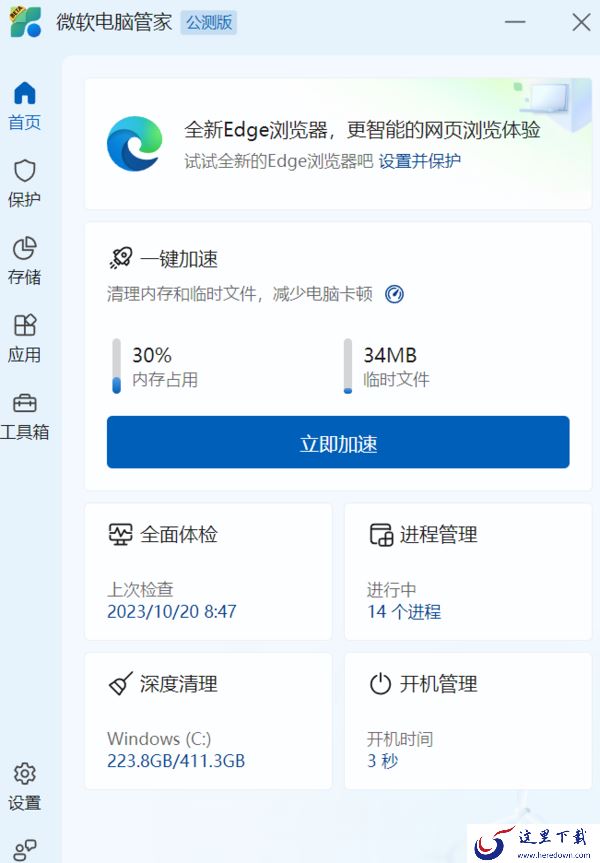Click the 临时文件 temp files bar
Viewport: 600px width, 863px height.
(348, 366)
